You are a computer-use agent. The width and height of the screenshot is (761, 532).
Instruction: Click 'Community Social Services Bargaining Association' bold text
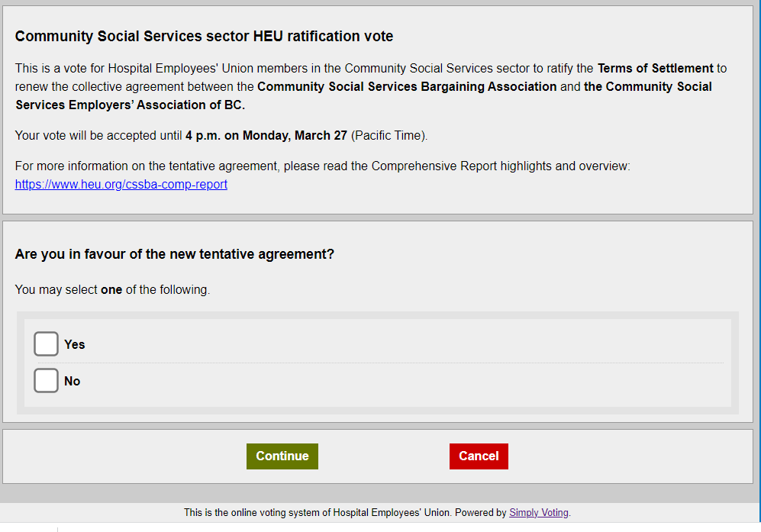pos(407,87)
